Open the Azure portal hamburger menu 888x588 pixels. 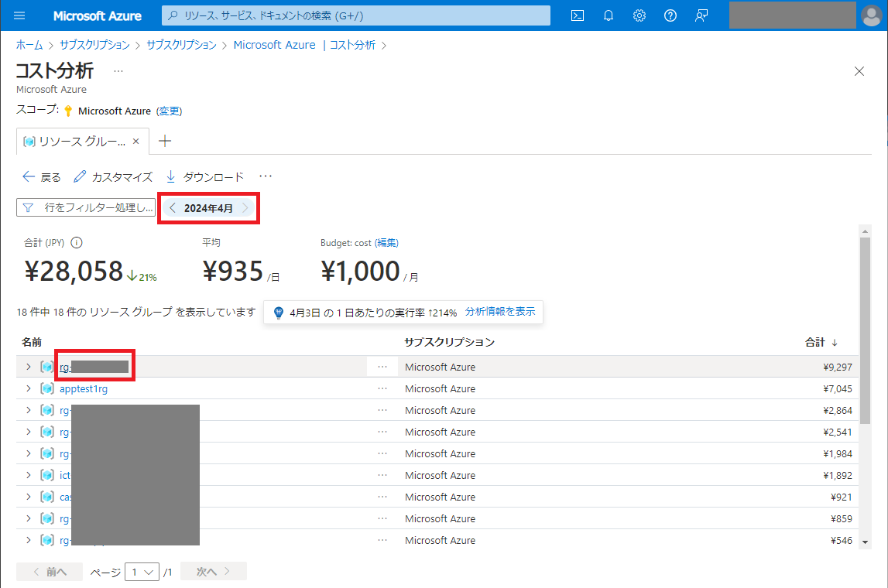pos(20,15)
